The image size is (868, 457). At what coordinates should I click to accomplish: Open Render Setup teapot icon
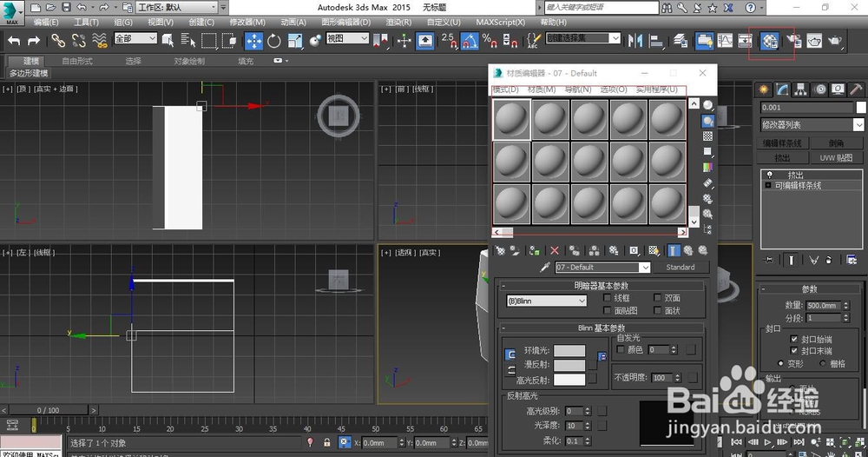[x=794, y=41]
